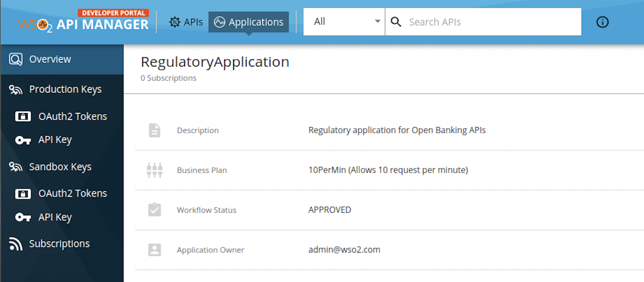Image resolution: width=644 pixels, height=282 pixels.
Task: Click the Applications pulse icon
Action: 220,22
